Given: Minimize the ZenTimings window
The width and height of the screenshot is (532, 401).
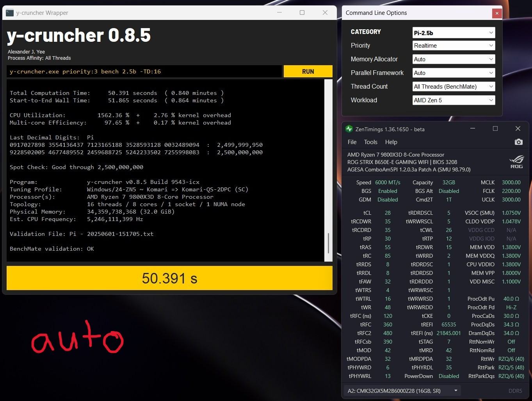Looking at the screenshot, I should click(473, 128).
